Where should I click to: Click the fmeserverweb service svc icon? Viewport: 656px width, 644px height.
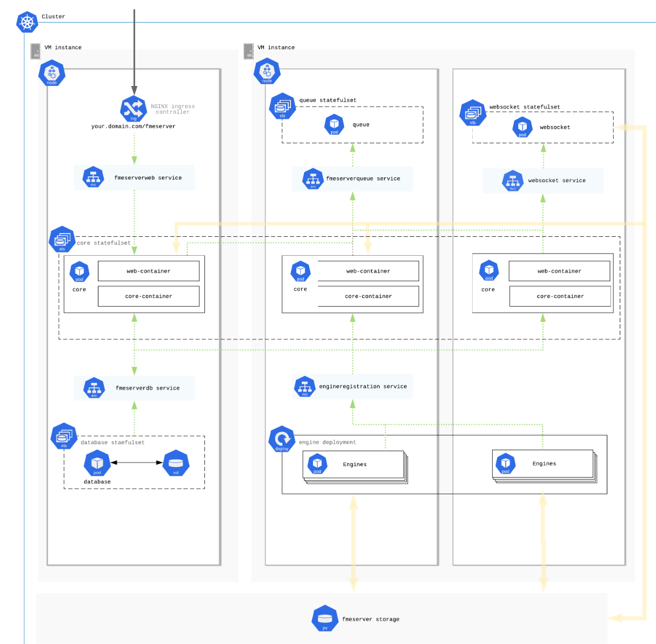tap(93, 177)
